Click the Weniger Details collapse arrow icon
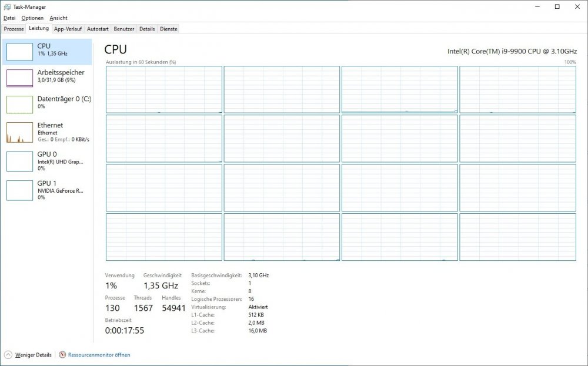This screenshot has height=366, width=588. point(8,355)
